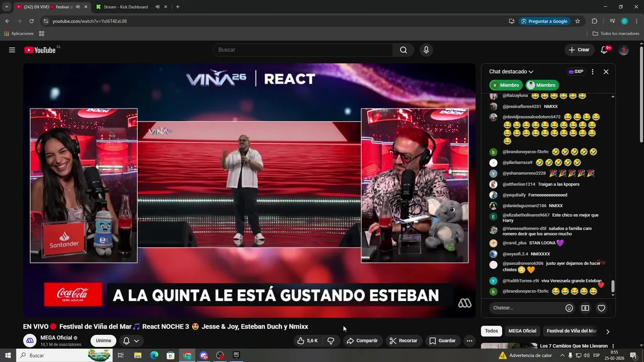
Task: Open the Chrome apps grid icon in bookmarks bar
Action: (x=42, y=34)
